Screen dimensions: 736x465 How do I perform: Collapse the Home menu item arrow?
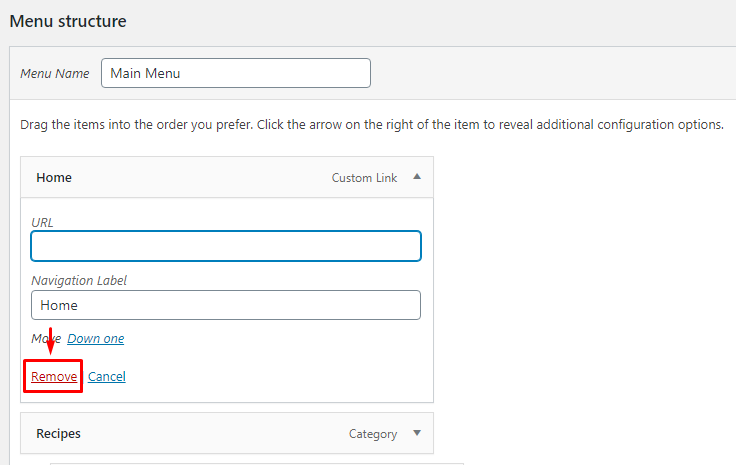click(x=417, y=177)
